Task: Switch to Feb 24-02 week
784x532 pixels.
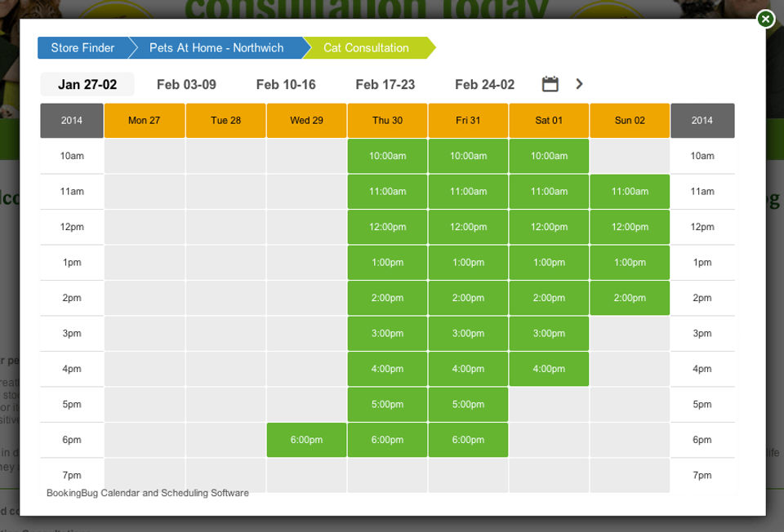Action: pos(484,84)
